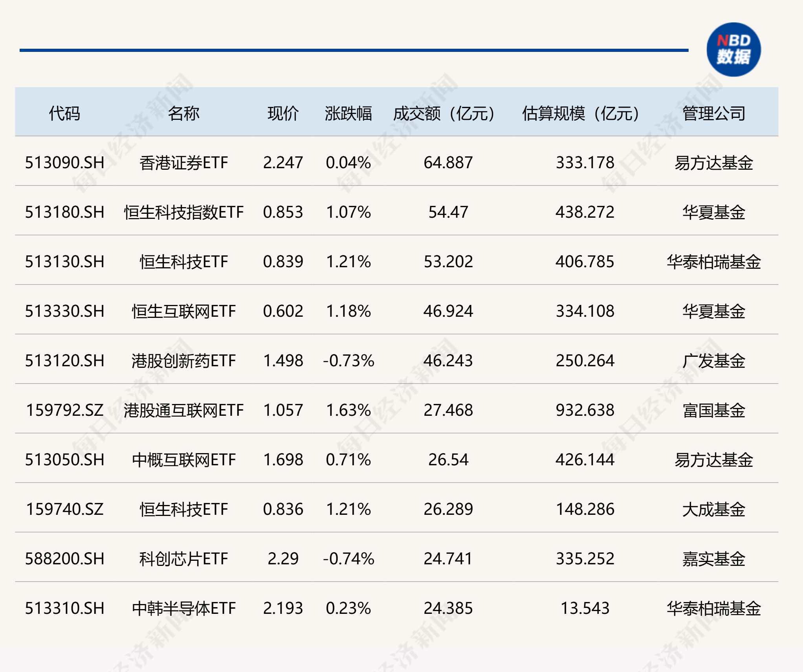Click change value -0.74%
This screenshot has width=803, height=672.
pos(348,559)
